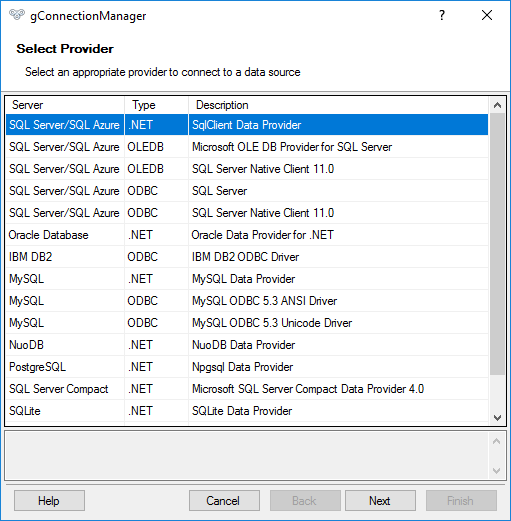The image size is (511, 521).
Task: Click the provider list scroll up arrow
Action: click(497, 105)
